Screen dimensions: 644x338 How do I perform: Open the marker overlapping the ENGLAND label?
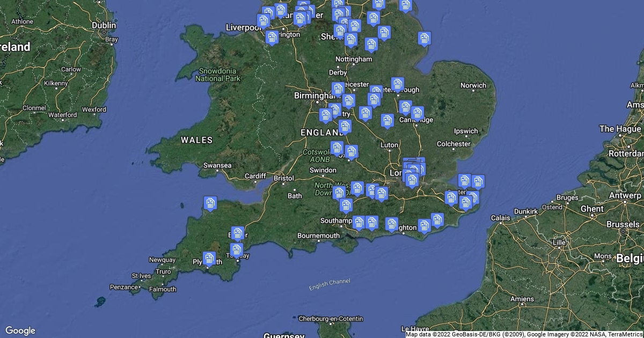pyautogui.click(x=345, y=127)
